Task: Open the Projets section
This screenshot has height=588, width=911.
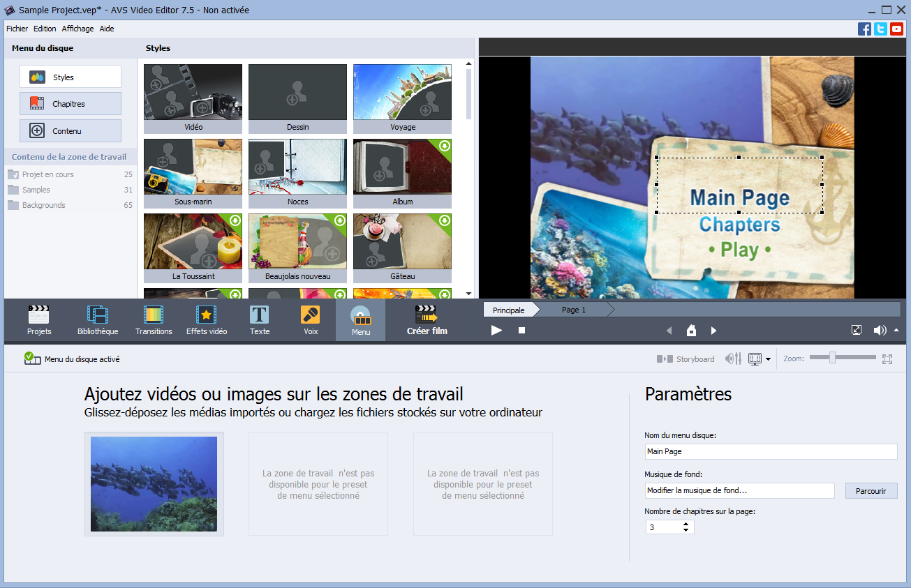Action: [39, 321]
